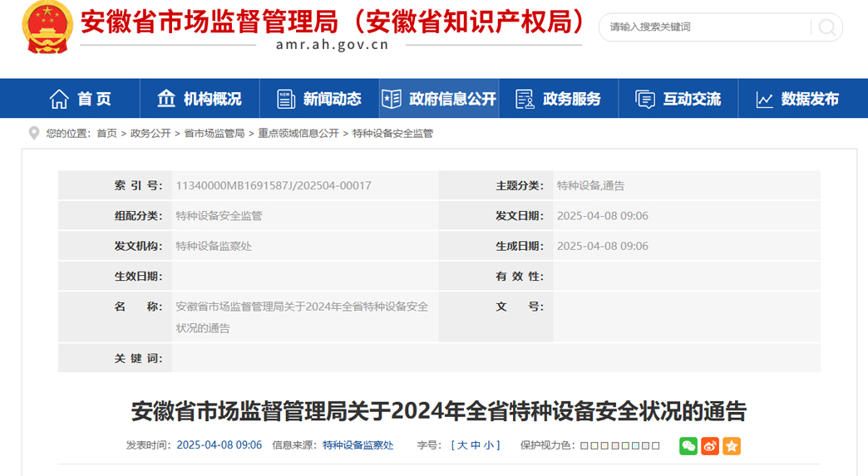Click the 组配分类 value 特种设备安全监管
This screenshot has width=868, height=476.
pyautogui.click(x=219, y=216)
